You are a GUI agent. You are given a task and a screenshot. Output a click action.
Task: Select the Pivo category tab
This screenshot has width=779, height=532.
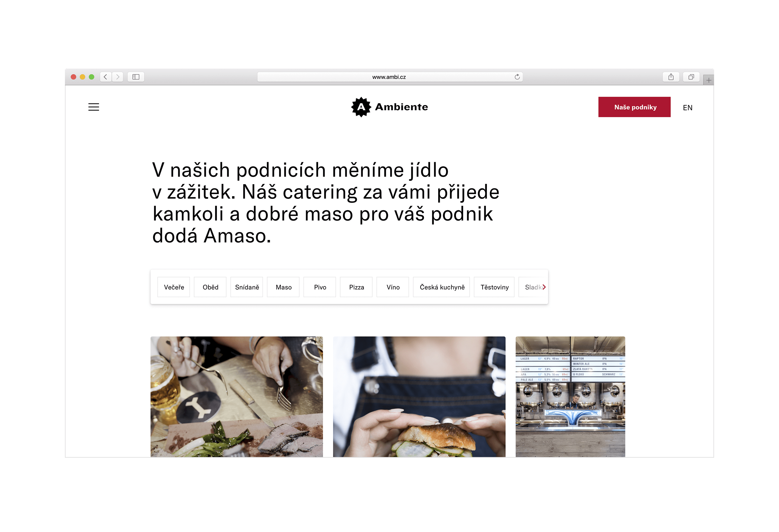(320, 287)
